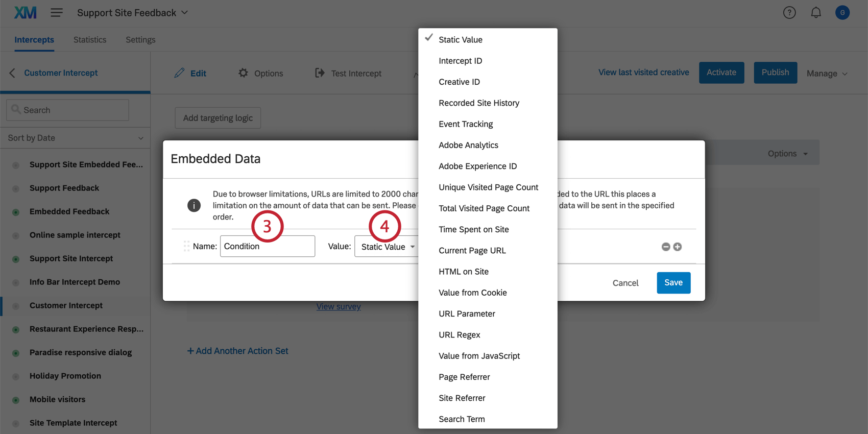This screenshot has height=434, width=868.
Task: Open the Static Value type dropdown
Action: tap(387, 247)
